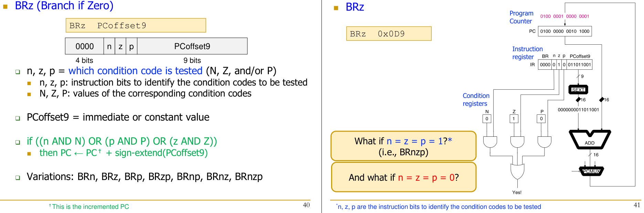Click the blue "which condition code is tested" text
Viewport: 644px width, 213px height.
click(135, 71)
